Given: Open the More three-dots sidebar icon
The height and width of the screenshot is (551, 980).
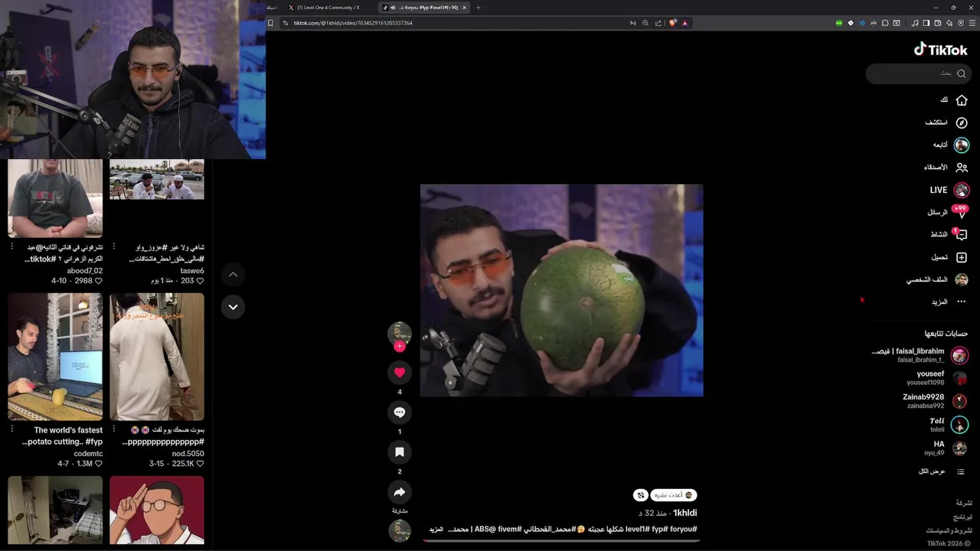Looking at the screenshot, I should coord(962,302).
